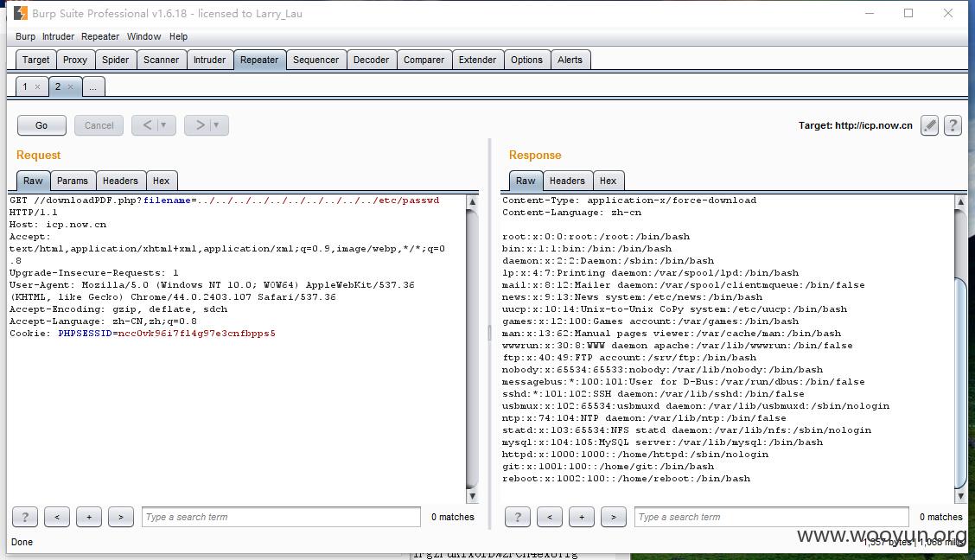Show request Hex view

(161, 181)
